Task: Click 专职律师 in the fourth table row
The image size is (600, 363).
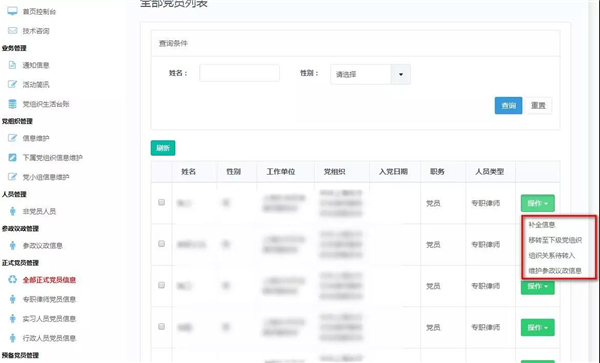Action: (486, 327)
